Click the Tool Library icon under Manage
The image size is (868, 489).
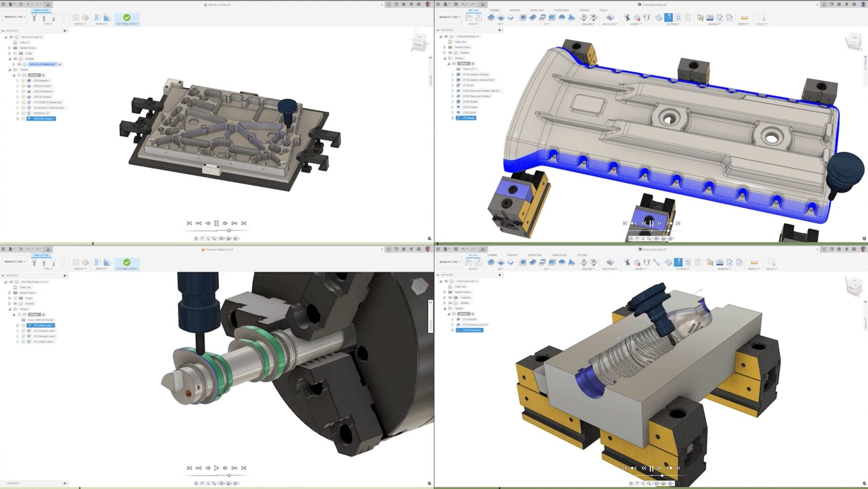[700, 18]
